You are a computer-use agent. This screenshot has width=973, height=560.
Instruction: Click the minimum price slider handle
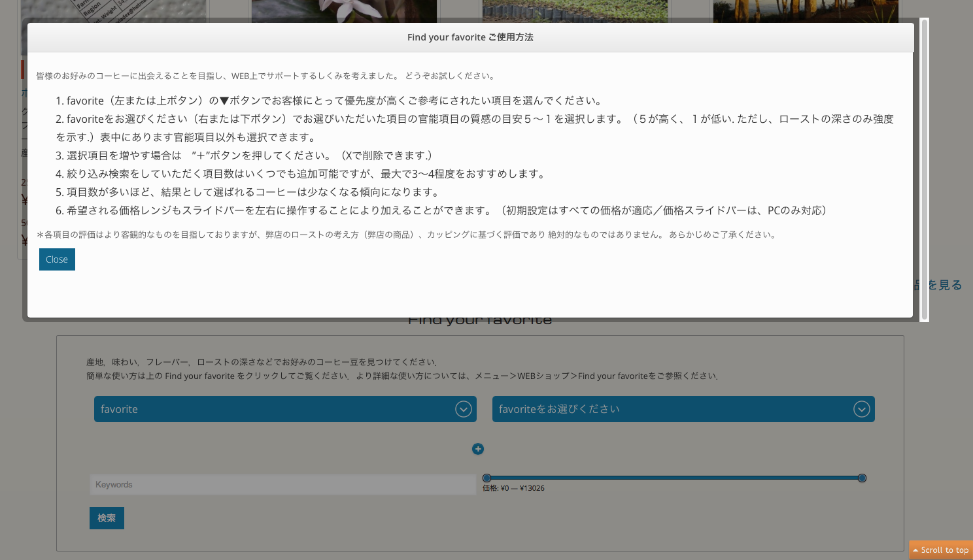486,478
